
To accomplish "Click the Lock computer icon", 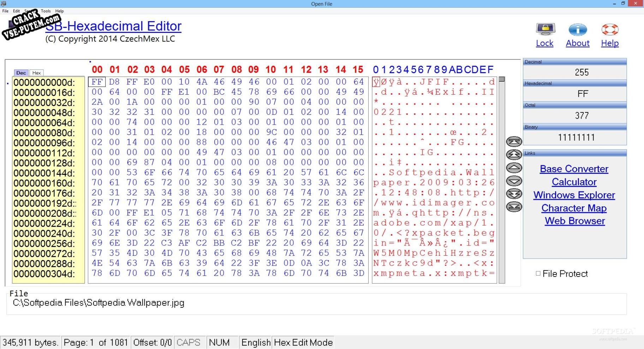I will (x=545, y=29).
